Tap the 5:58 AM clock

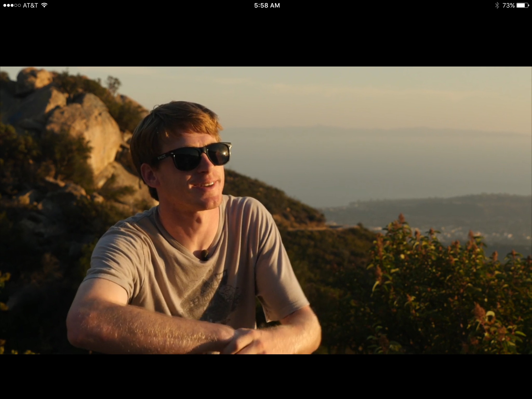point(267,5)
